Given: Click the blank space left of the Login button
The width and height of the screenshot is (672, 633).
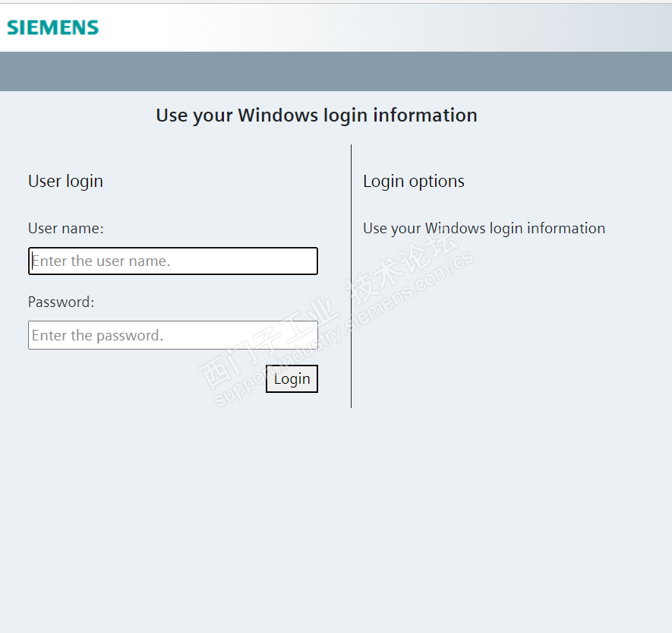Looking at the screenshot, I should pyautogui.click(x=144, y=379).
